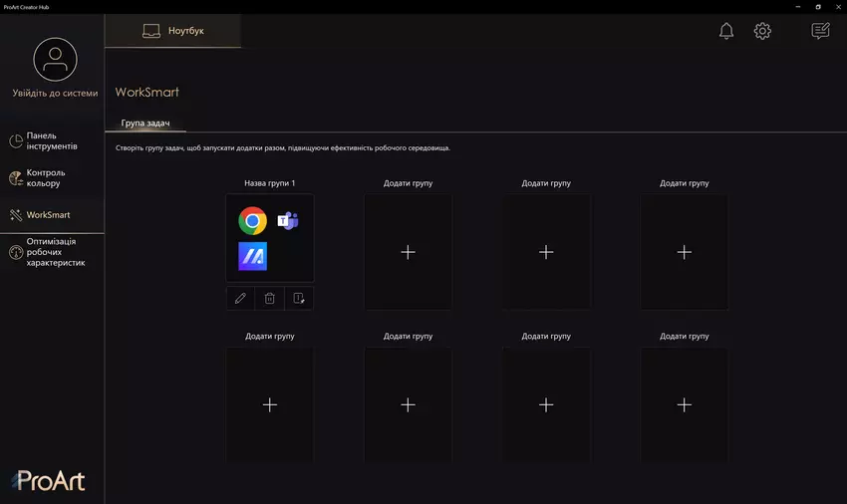Open notifications via the bell icon
Viewport: 847px width, 504px height.
click(726, 31)
